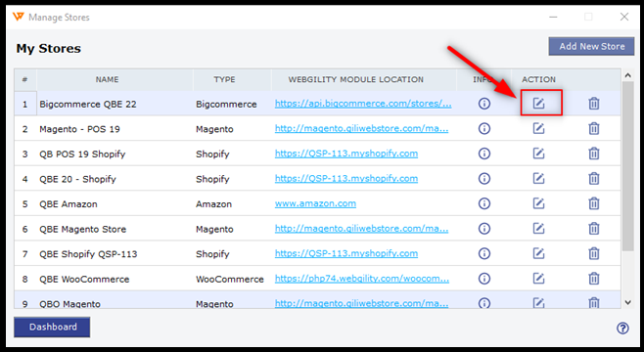644x352 pixels.
Task: Delete Magento - POS 19 store
Action: pyautogui.click(x=593, y=128)
